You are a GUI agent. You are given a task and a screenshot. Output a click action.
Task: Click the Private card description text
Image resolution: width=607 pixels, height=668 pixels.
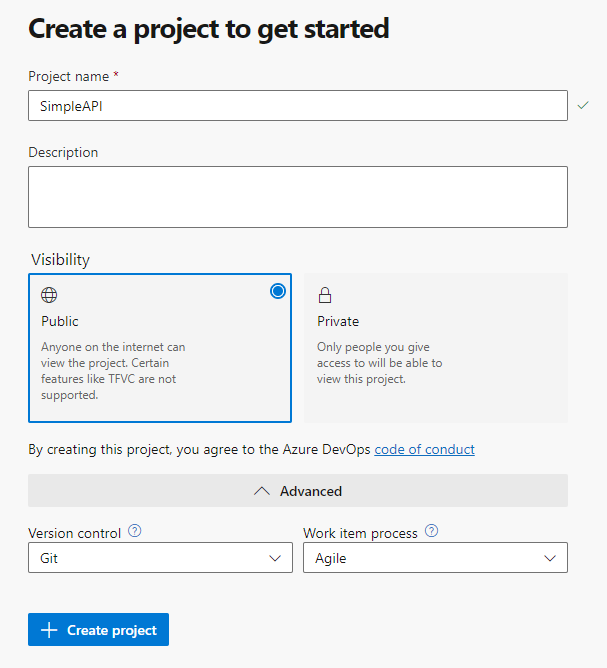380,363
